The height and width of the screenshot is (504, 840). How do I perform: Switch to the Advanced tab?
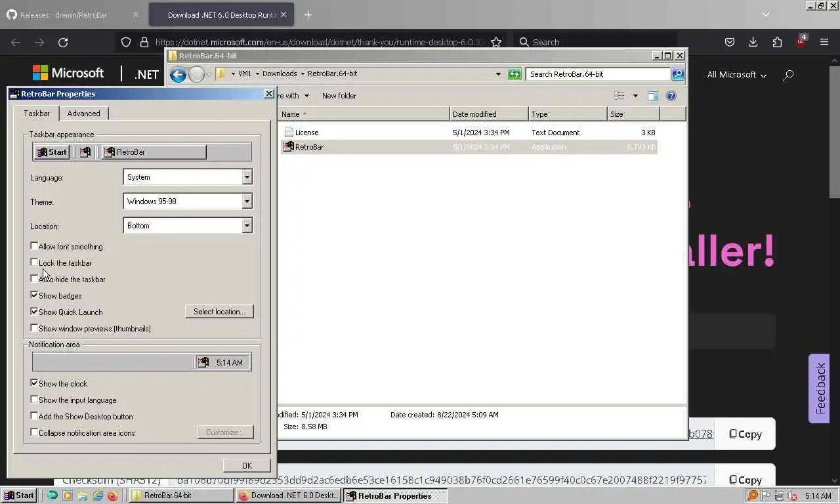pos(83,114)
